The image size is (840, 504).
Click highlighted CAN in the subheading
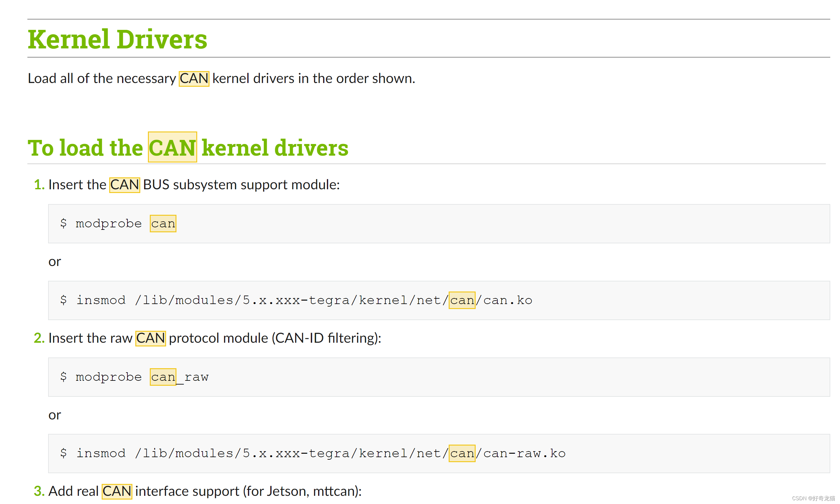coord(172,147)
